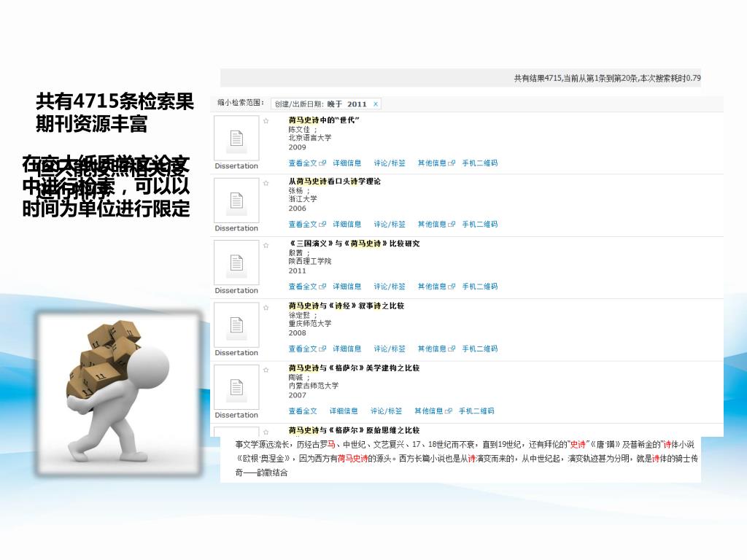Star the 从荷马史诗看口头诗学理论 result
This screenshot has width=747, height=560.
pos(266,183)
